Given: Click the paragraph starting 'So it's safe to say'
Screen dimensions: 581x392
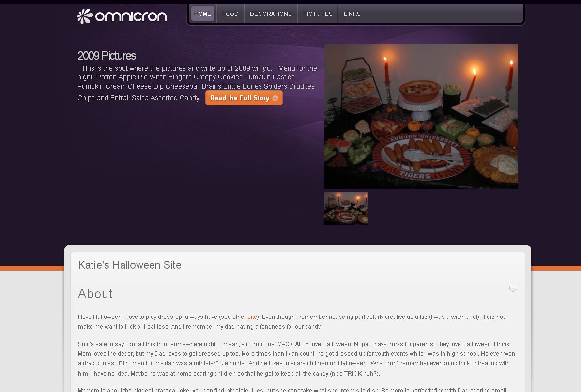Looking at the screenshot, I should (294, 359).
